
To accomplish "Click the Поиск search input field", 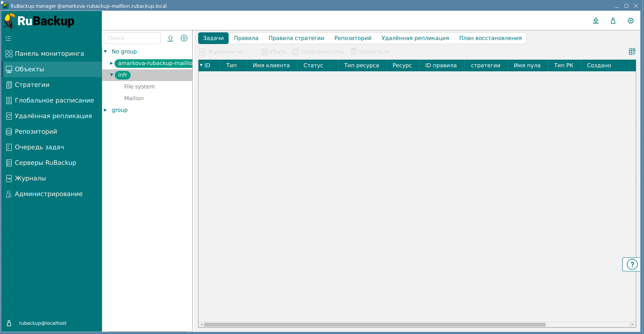I will click(x=132, y=38).
